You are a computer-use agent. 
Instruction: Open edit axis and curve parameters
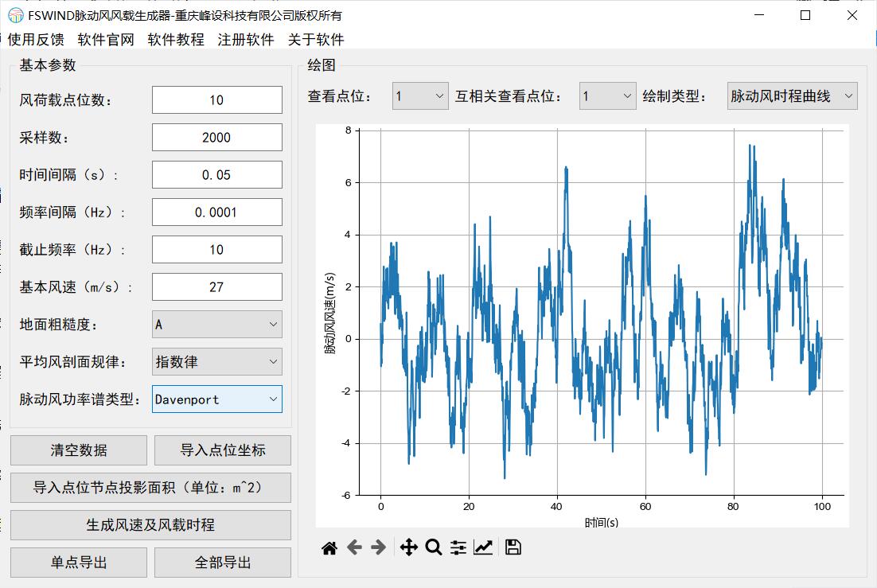tap(483, 547)
